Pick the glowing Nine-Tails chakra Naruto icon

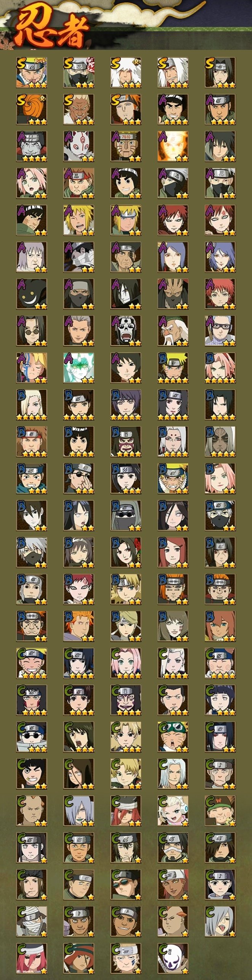click(173, 147)
